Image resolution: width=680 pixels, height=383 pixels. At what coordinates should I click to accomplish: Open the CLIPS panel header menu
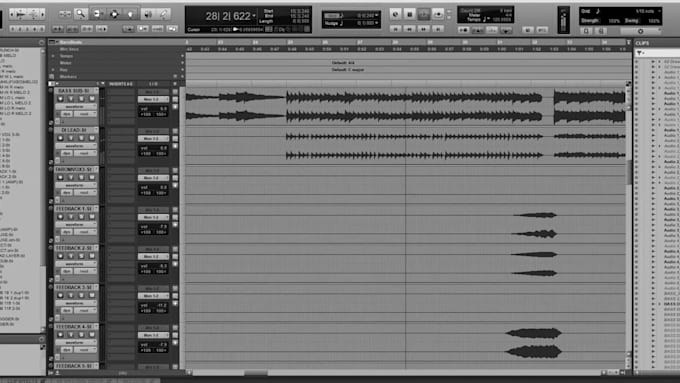tap(642, 43)
